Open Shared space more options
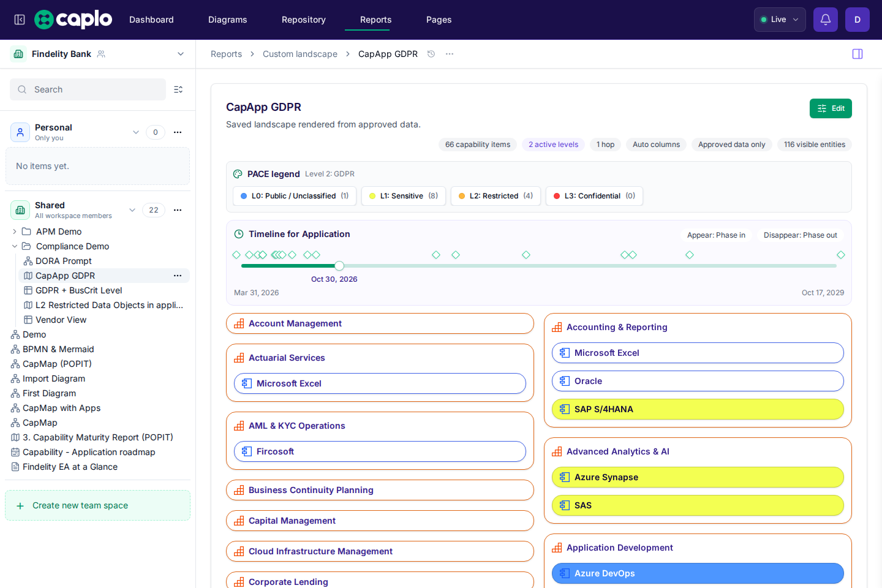The height and width of the screenshot is (588, 882). pyautogui.click(x=178, y=210)
